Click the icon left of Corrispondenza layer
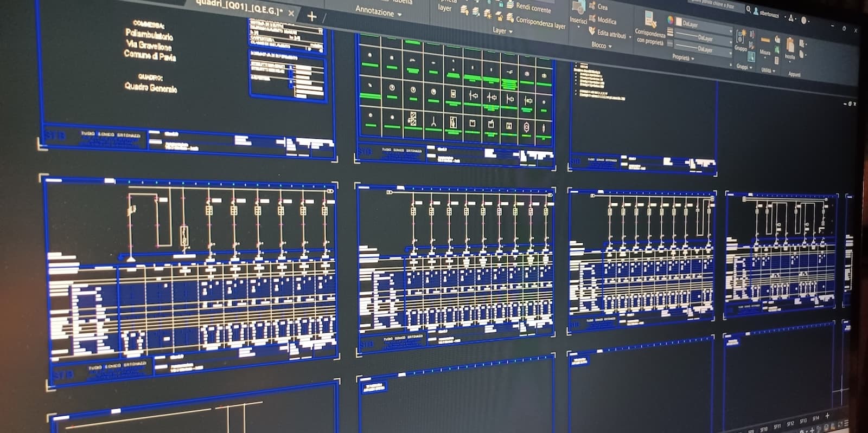The width and height of the screenshot is (868, 433). point(510,18)
